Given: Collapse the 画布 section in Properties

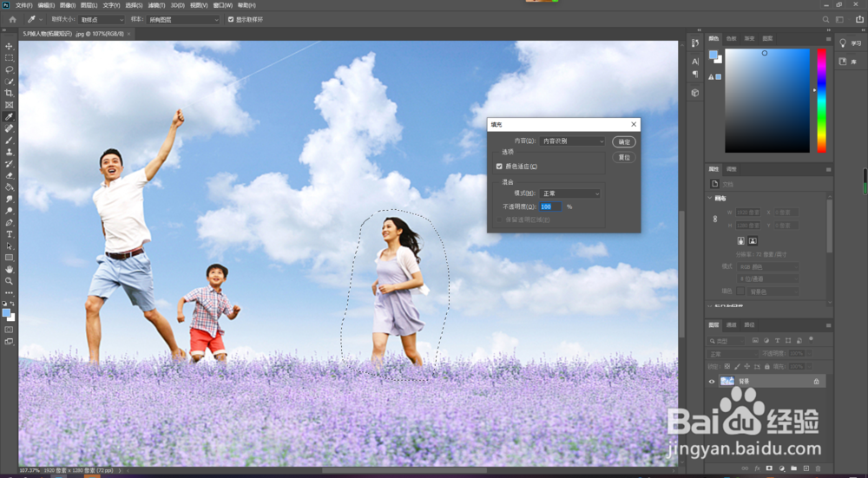Looking at the screenshot, I should pyautogui.click(x=710, y=198).
